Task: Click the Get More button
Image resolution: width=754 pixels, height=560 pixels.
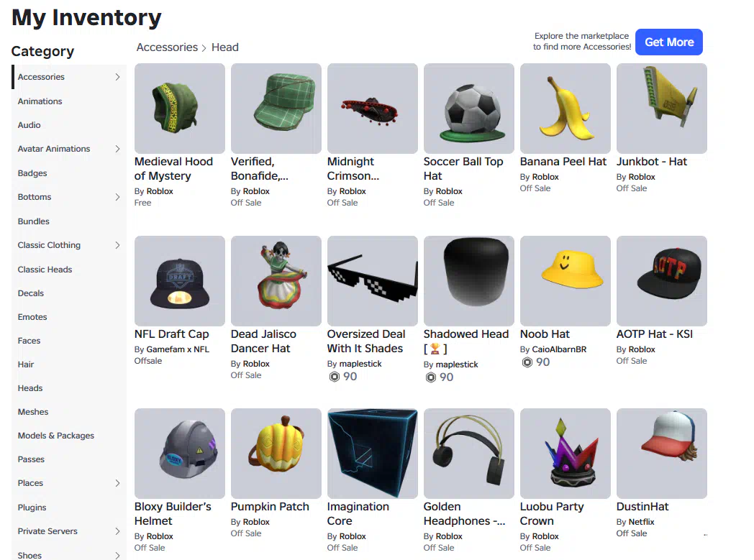Action: click(x=669, y=42)
